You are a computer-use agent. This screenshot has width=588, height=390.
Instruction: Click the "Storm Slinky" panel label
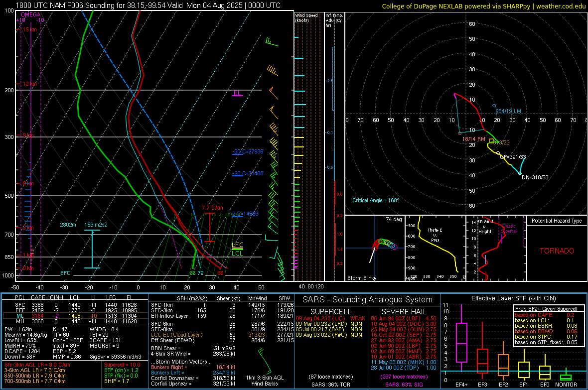pos(361,278)
